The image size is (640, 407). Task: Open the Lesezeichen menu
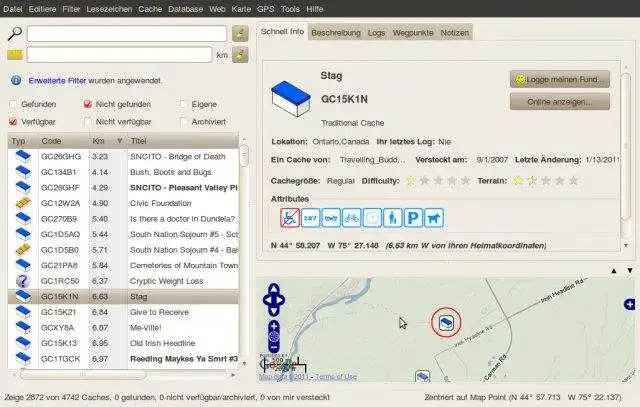click(x=109, y=9)
